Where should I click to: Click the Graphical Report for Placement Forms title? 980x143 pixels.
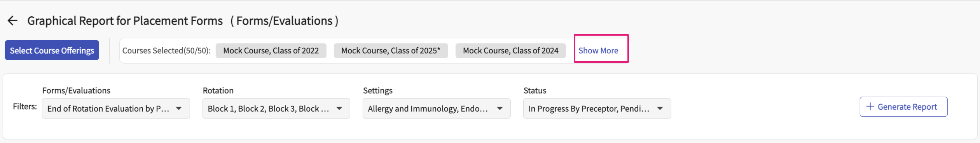(125, 21)
